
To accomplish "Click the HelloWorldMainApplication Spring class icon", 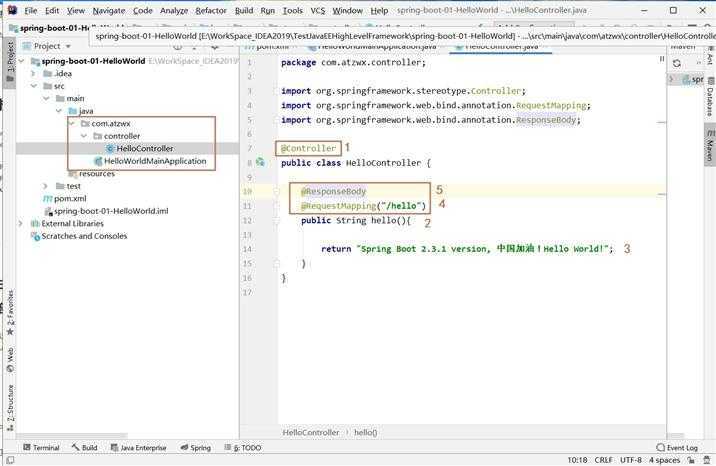I will pos(98,161).
